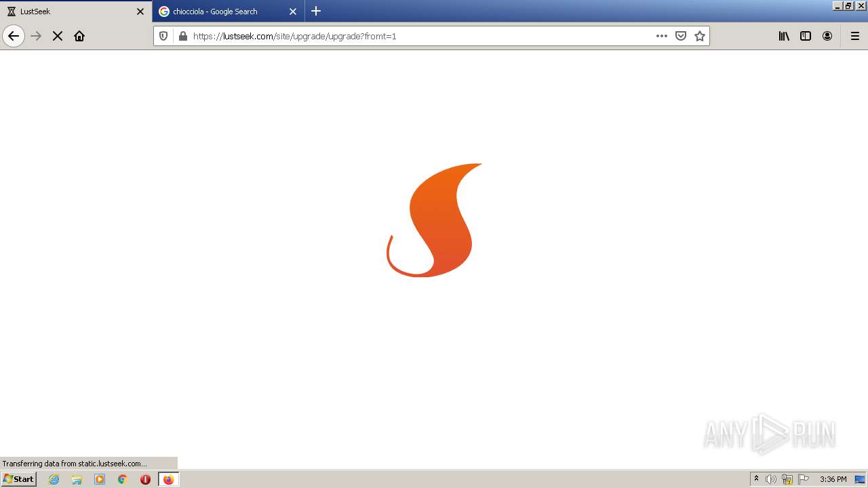Open the Firefox home page
The width and height of the screenshot is (868, 488).
(79, 36)
